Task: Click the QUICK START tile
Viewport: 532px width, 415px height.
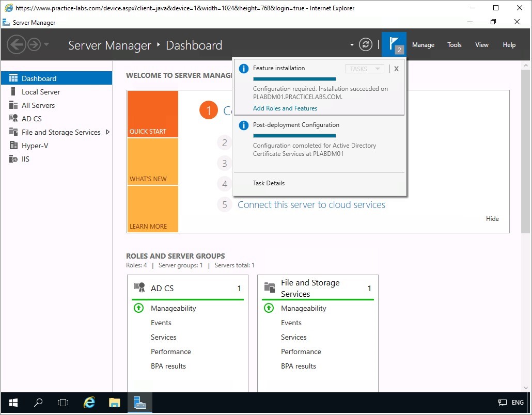Action: (153, 114)
